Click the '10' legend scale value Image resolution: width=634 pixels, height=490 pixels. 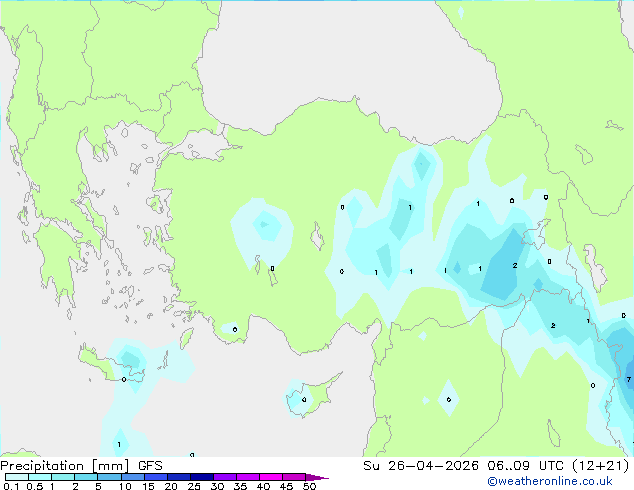click(125, 486)
